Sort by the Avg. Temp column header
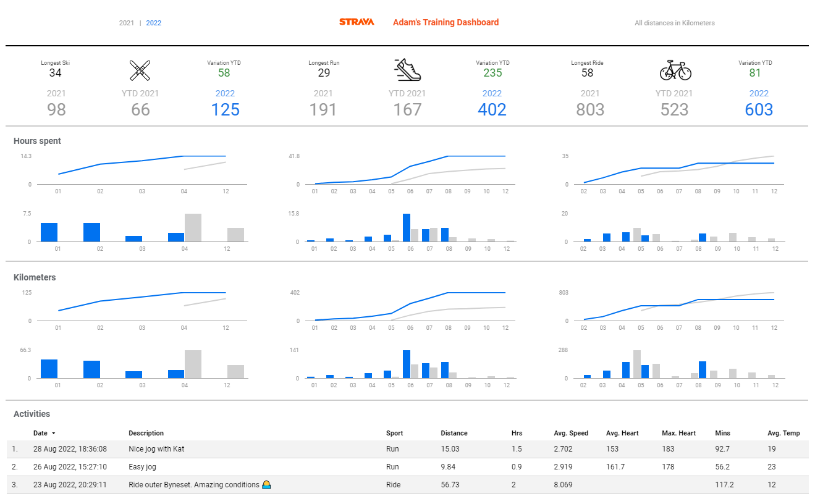The height and width of the screenshot is (504, 815). 783,434
